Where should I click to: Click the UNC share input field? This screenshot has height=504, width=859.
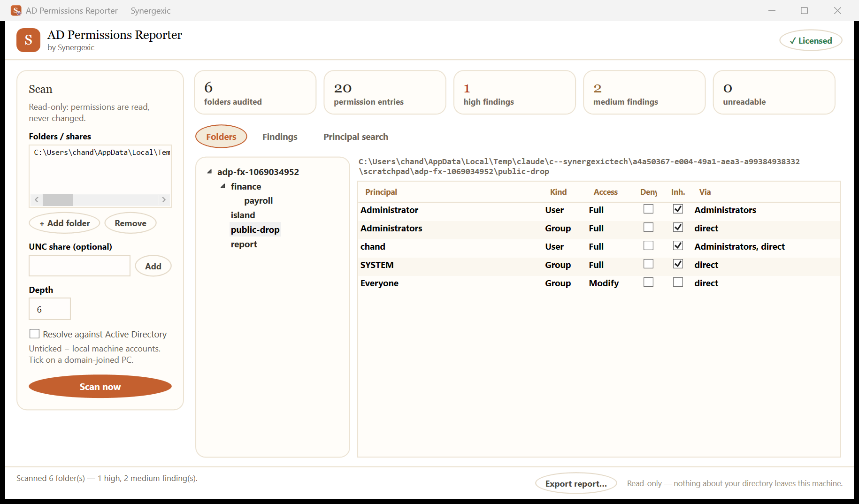[x=79, y=266]
